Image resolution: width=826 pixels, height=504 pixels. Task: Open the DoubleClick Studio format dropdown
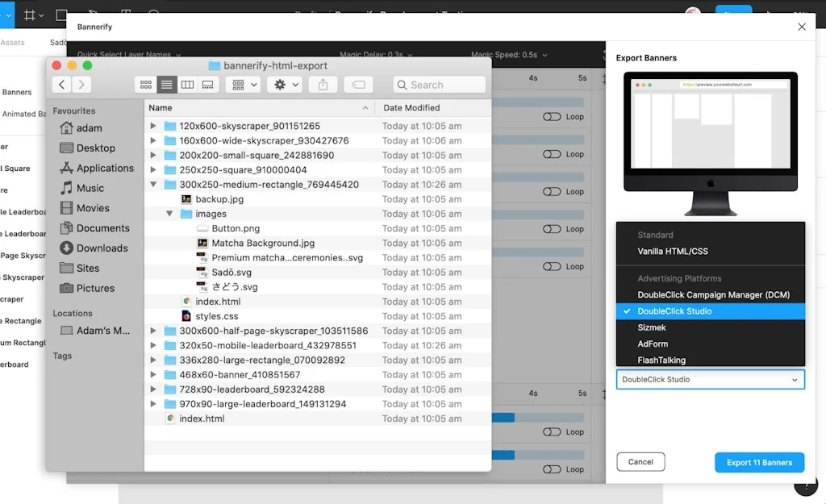tap(710, 379)
